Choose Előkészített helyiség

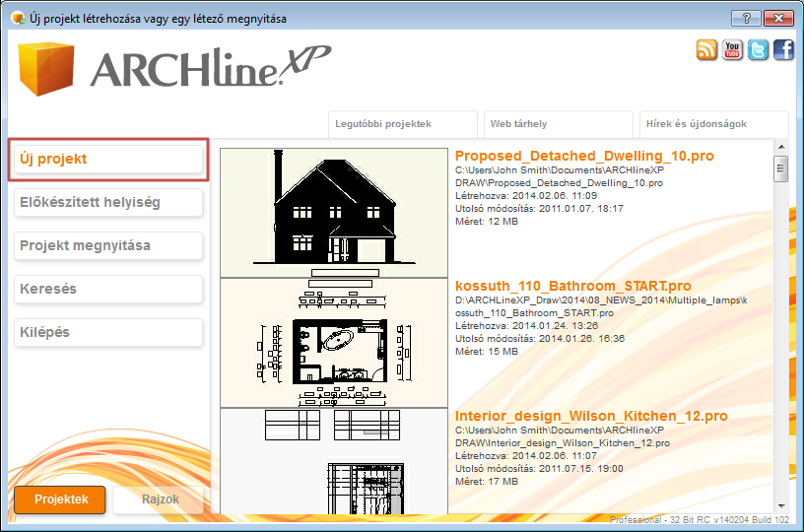tap(108, 202)
